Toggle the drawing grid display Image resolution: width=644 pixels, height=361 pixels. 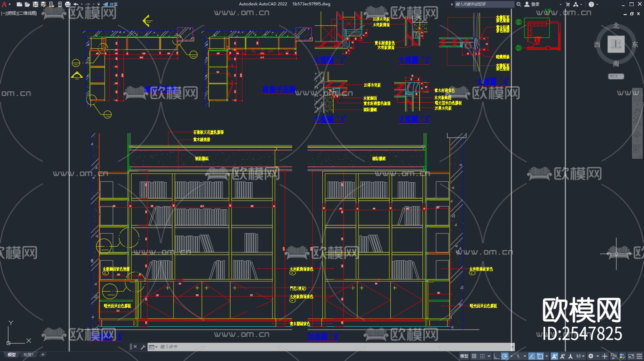[x=474, y=356]
